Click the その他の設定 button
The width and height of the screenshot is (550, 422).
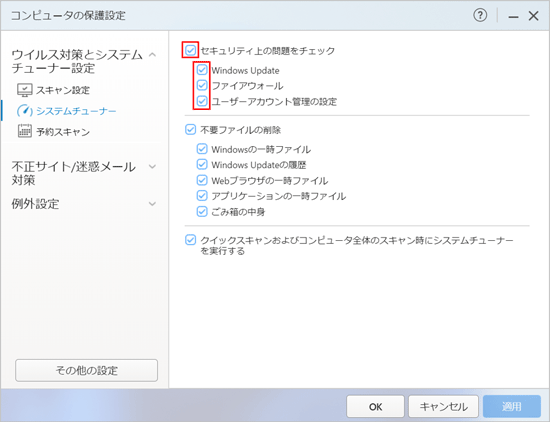(86, 370)
